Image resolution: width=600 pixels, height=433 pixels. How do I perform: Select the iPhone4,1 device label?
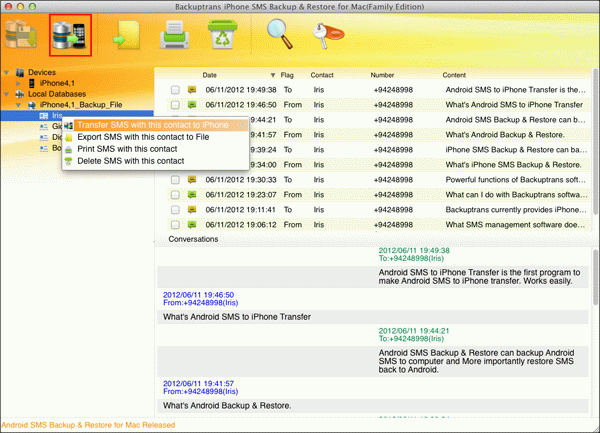(x=57, y=83)
